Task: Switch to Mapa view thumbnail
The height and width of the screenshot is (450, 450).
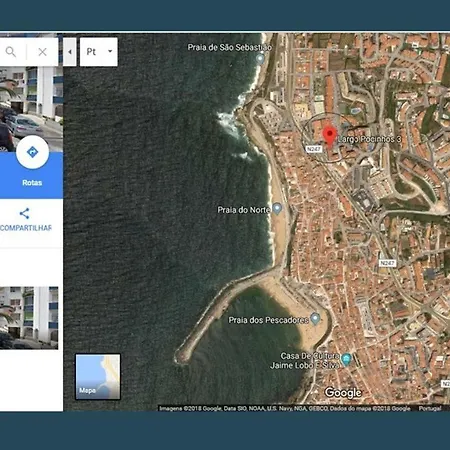Action: (x=98, y=377)
